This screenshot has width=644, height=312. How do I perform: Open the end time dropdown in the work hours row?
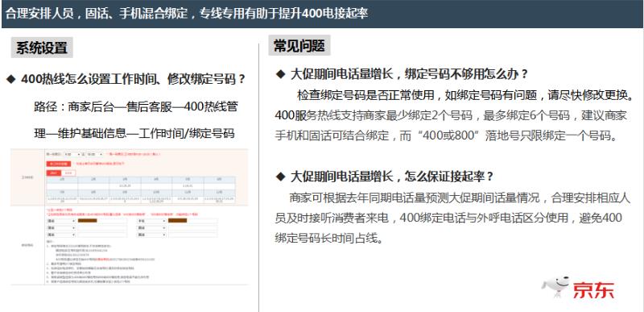point(94,154)
